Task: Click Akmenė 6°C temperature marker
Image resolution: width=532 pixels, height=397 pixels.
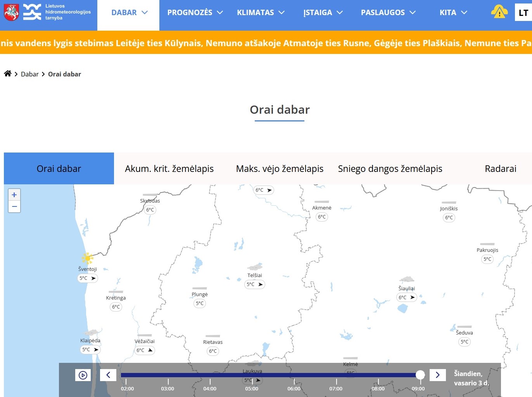Action: 322,217
